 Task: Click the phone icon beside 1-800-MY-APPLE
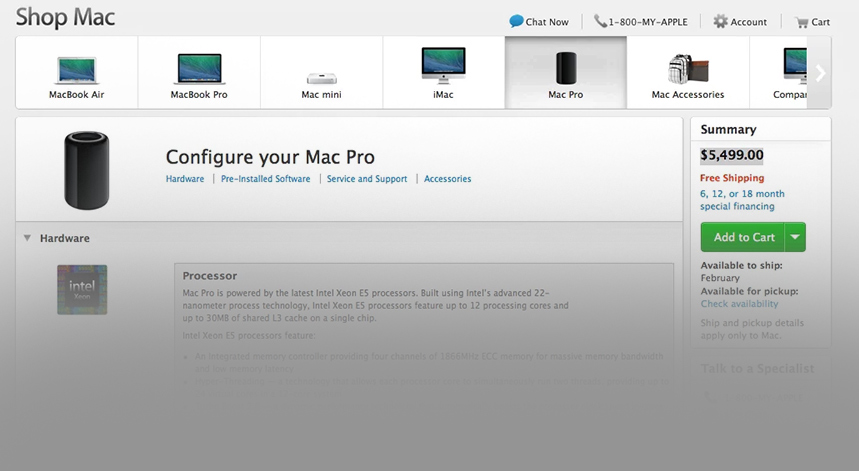600,21
